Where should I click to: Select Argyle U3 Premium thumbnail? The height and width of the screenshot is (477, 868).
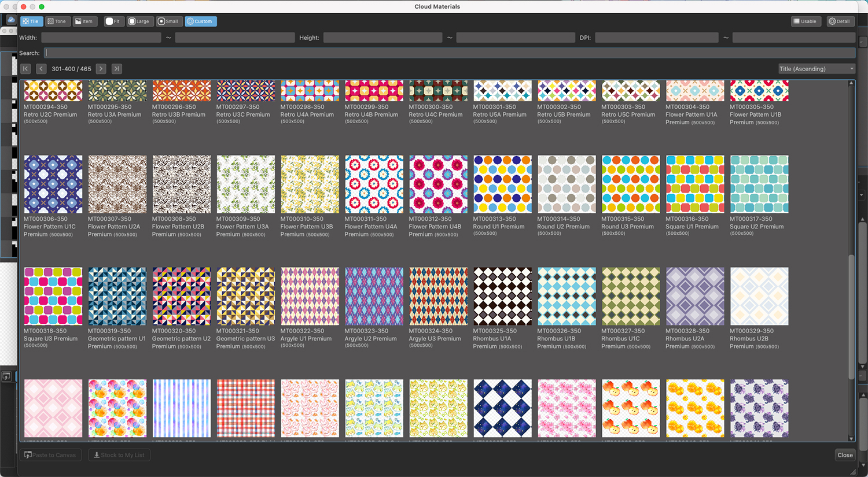pos(439,296)
